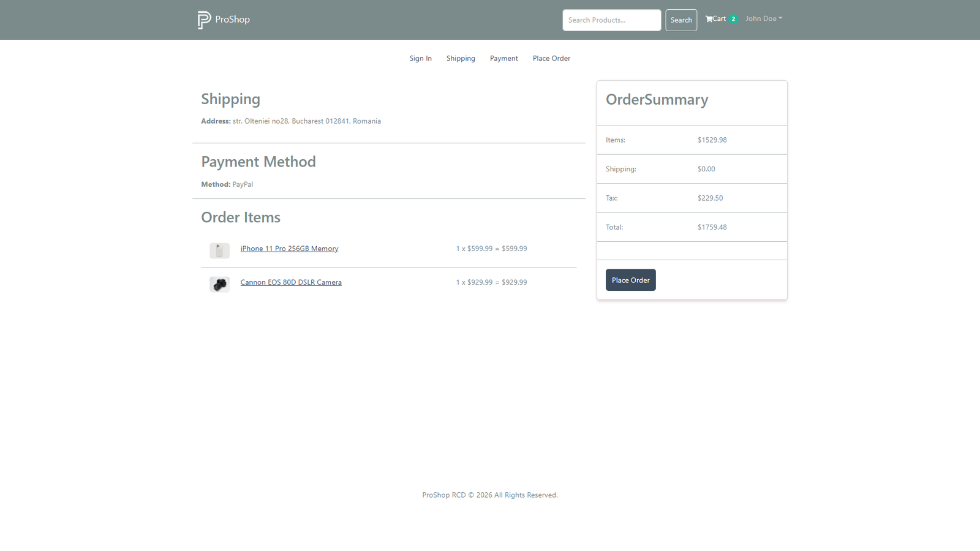Image resolution: width=980 pixels, height=551 pixels.
Task: Go to the Payment step
Action: pyautogui.click(x=504, y=58)
